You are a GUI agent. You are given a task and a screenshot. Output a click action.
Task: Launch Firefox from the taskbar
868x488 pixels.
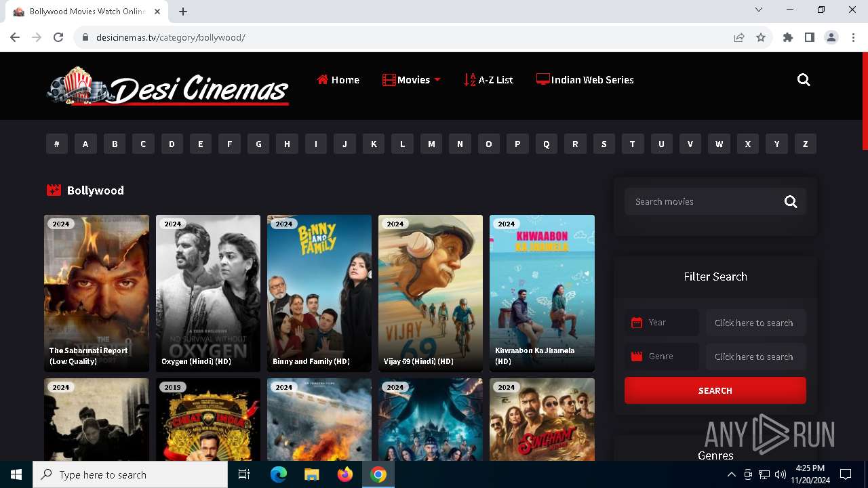pos(345,474)
